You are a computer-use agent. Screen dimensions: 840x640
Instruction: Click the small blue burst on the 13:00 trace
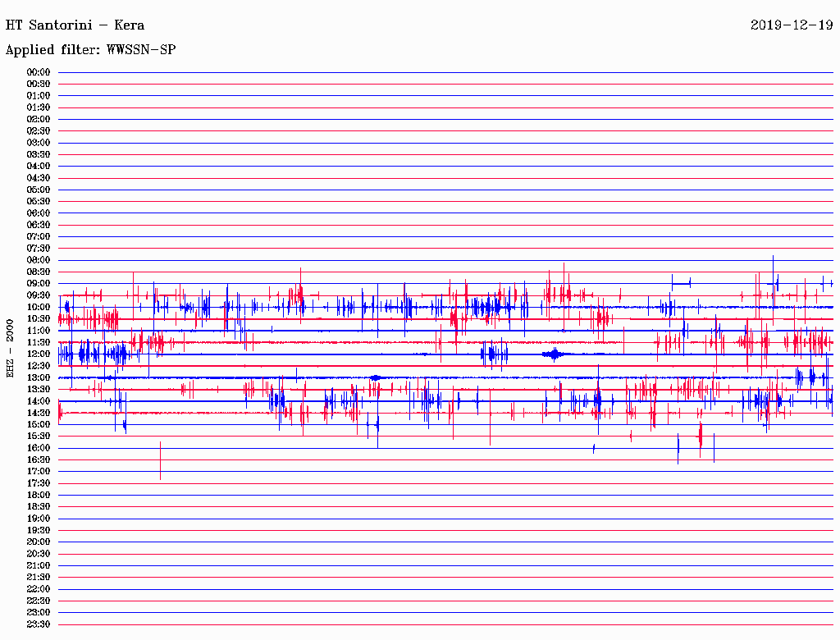pyautogui.click(x=376, y=378)
